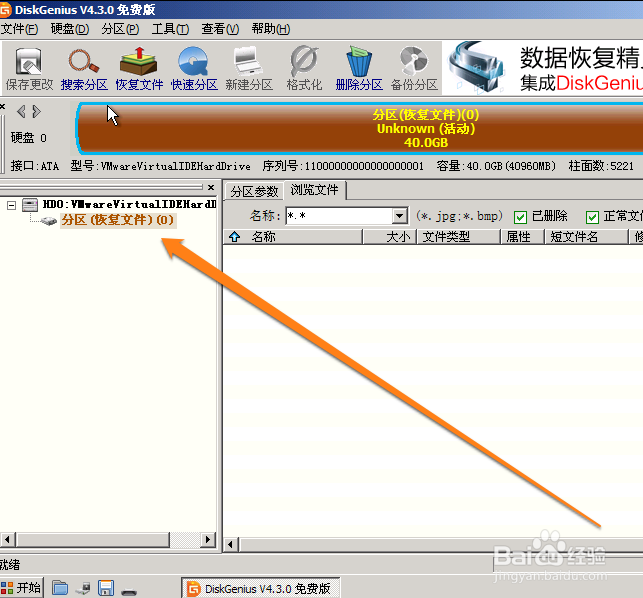Open the Backup Partition (备份分区) tool
The width and height of the screenshot is (643, 598).
[414, 68]
